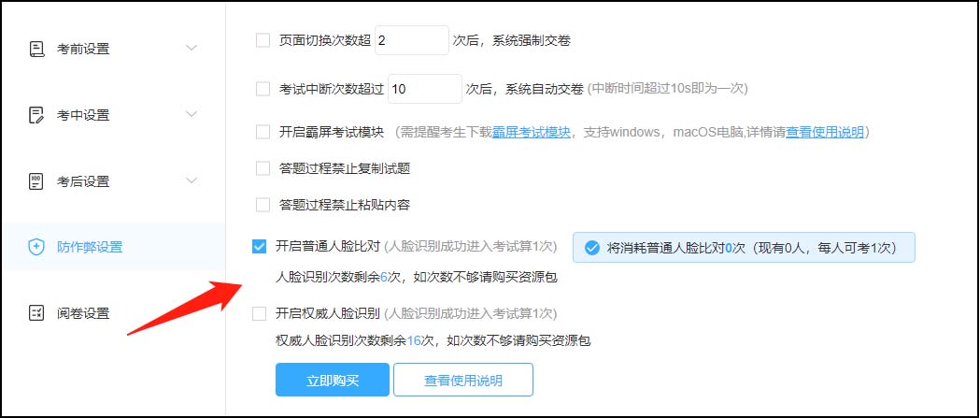The image size is (980, 418).
Task: Click the text 次后，系统强制交卷
Action: click(511, 40)
